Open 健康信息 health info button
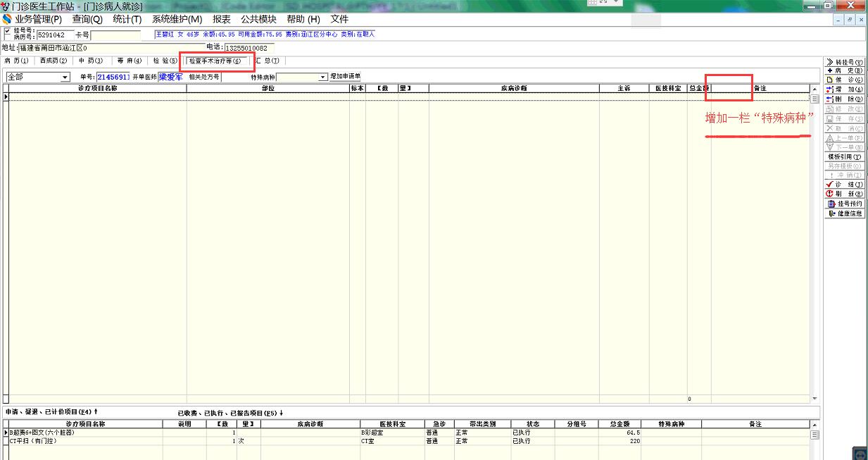This screenshot has width=868, height=460. 844,213
